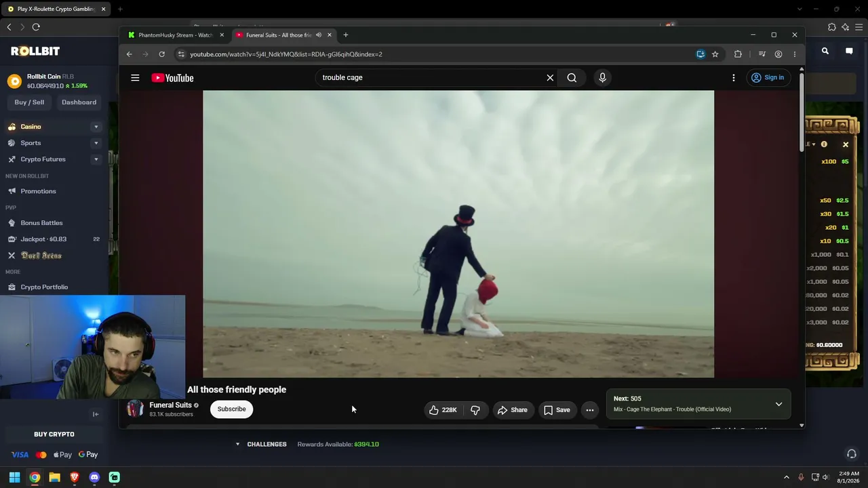Switch to the PhantomHusky Stream tab
Image resolution: width=868 pixels, height=488 pixels.
click(x=176, y=35)
